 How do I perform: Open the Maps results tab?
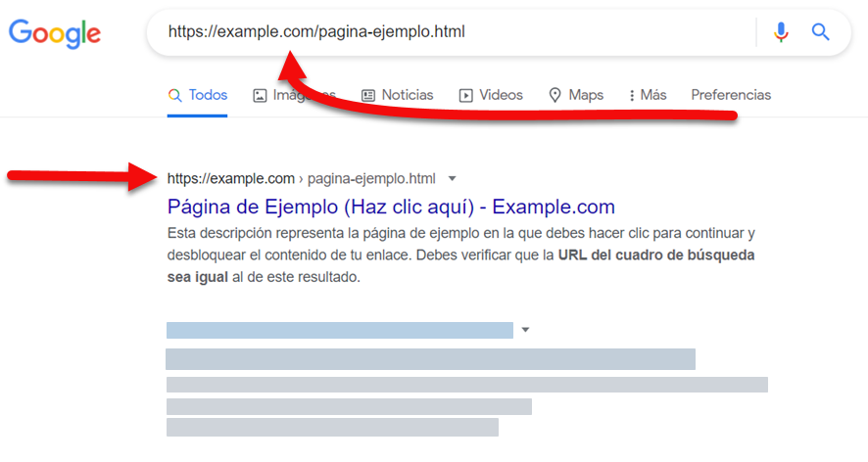576,95
